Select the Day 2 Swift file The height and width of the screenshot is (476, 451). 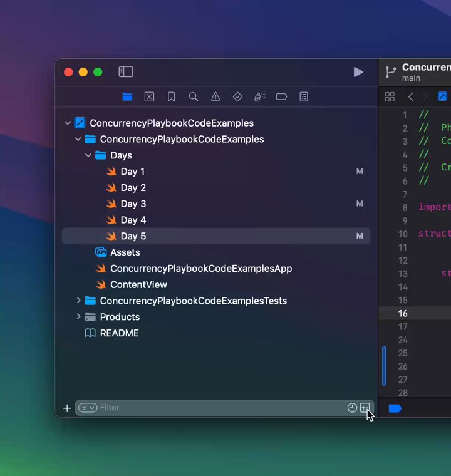coord(216,188)
